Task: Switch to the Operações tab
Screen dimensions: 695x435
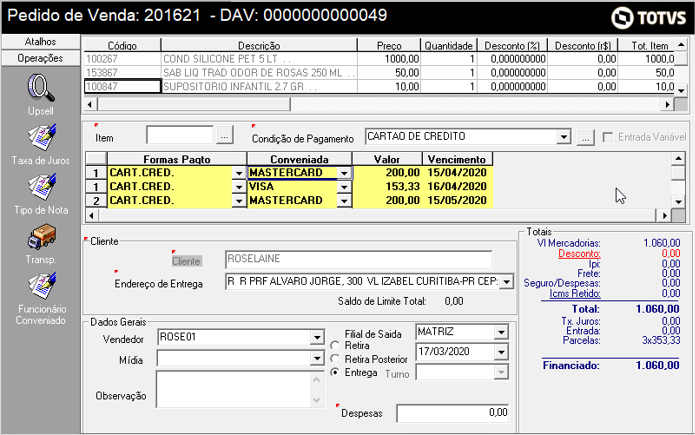Action: (x=40, y=58)
